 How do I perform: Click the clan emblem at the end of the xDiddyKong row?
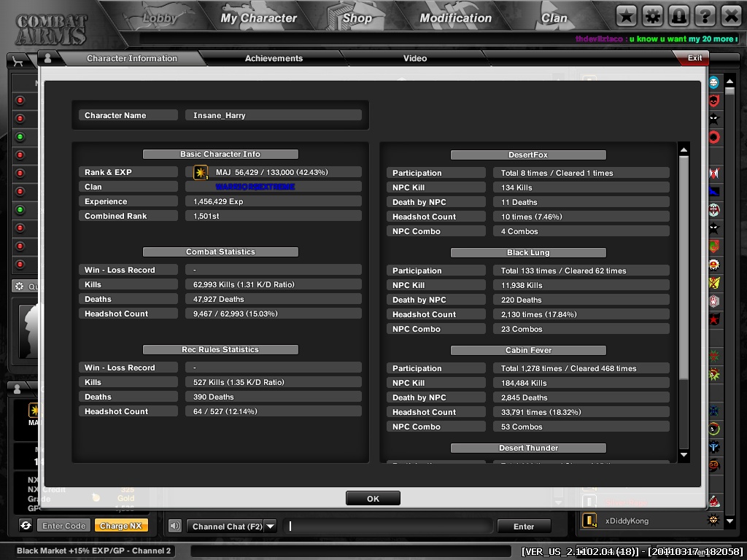click(x=713, y=520)
